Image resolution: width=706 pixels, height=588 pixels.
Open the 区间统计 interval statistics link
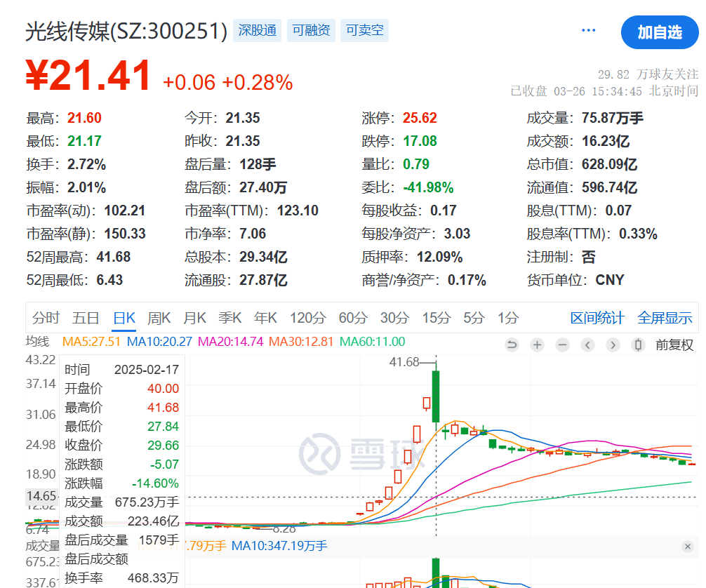pyautogui.click(x=596, y=318)
